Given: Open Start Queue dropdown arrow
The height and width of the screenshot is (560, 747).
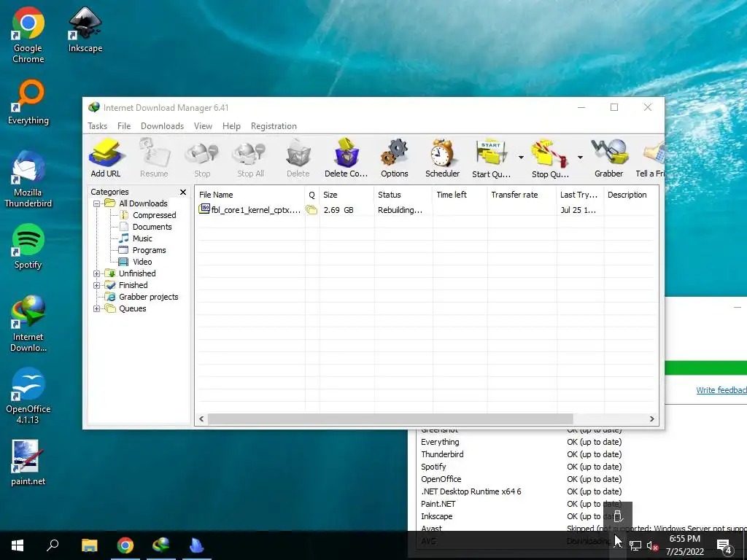Looking at the screenshot, I should coord(521,157).
